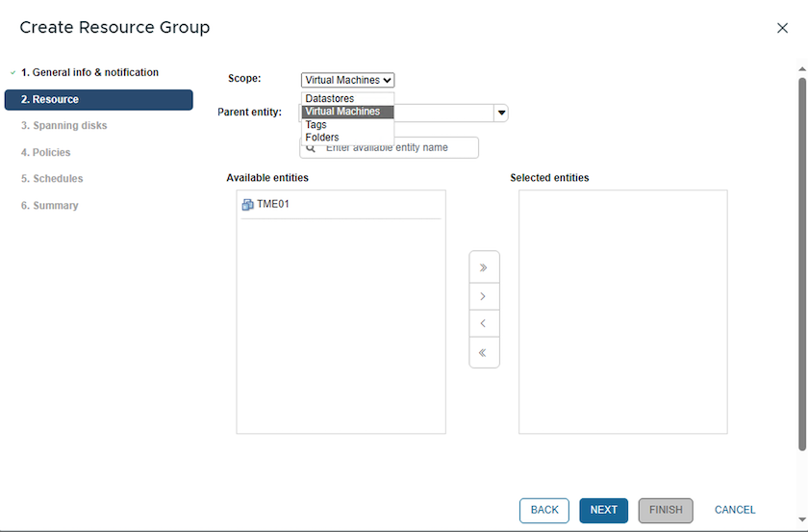Cancel the resource group creation
Screen dimensions: 808x532
(735, 510)
